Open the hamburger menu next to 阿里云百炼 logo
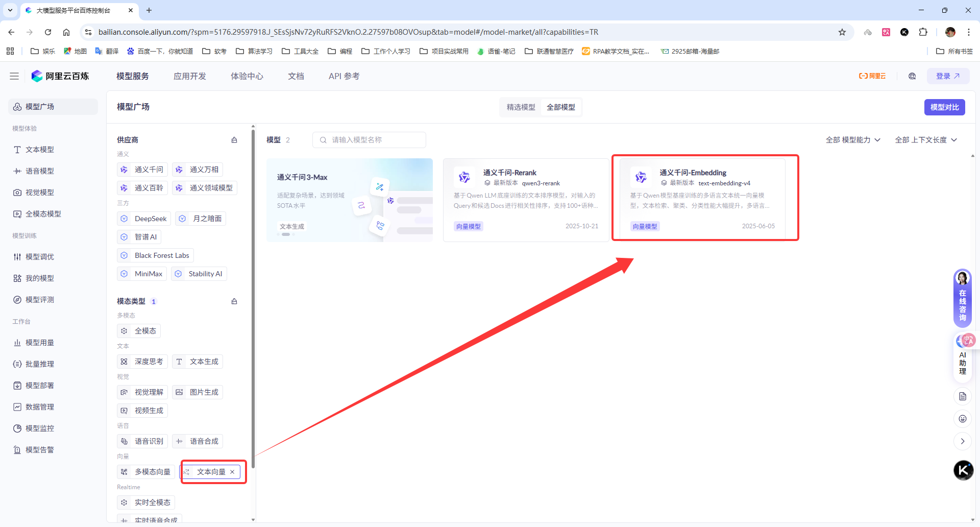The width and height of the screenshot is (980, 527). (14, 76)
